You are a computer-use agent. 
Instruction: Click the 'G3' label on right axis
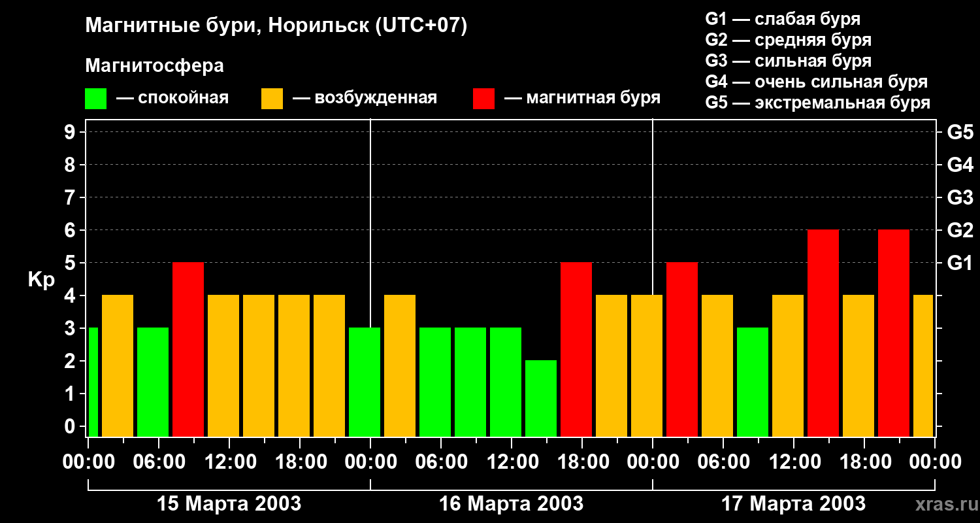coord(960,197)
